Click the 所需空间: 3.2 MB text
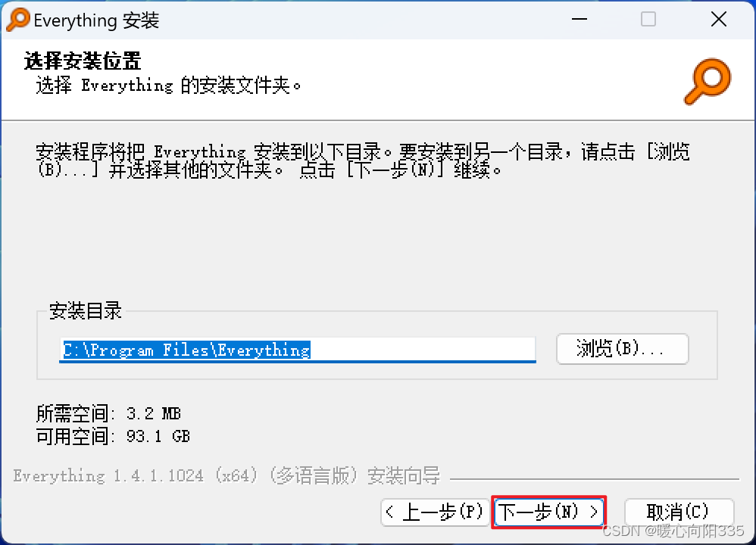756x545 pixels. pyautogui.click(x=108, y=413)
